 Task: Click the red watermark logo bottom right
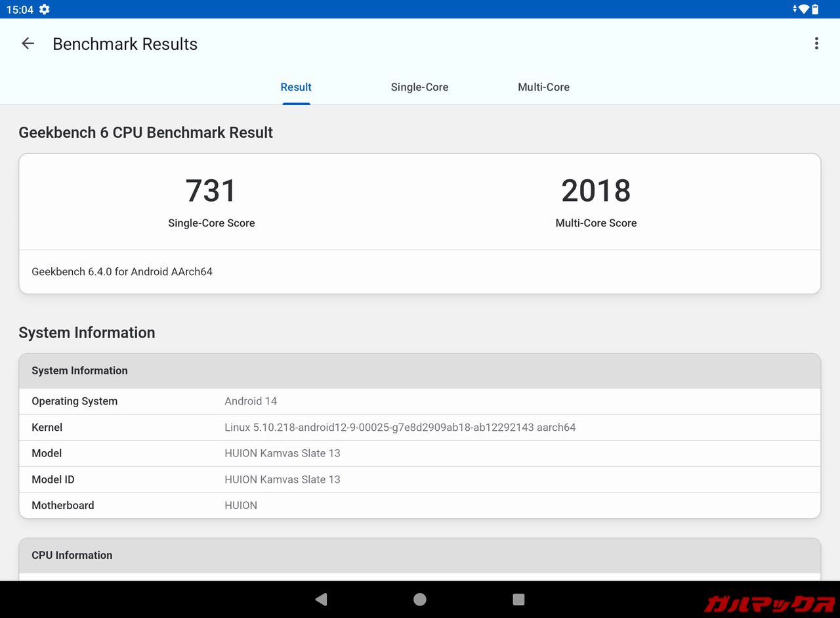[768, 602]
